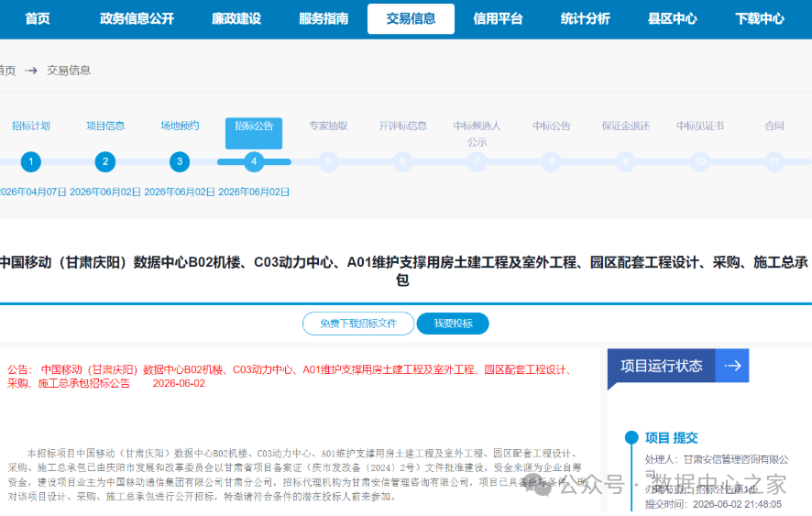Viewport: 812px width, 516px height.
Task: Click the 免费下载招标文件 button
Action: [358, 324]
